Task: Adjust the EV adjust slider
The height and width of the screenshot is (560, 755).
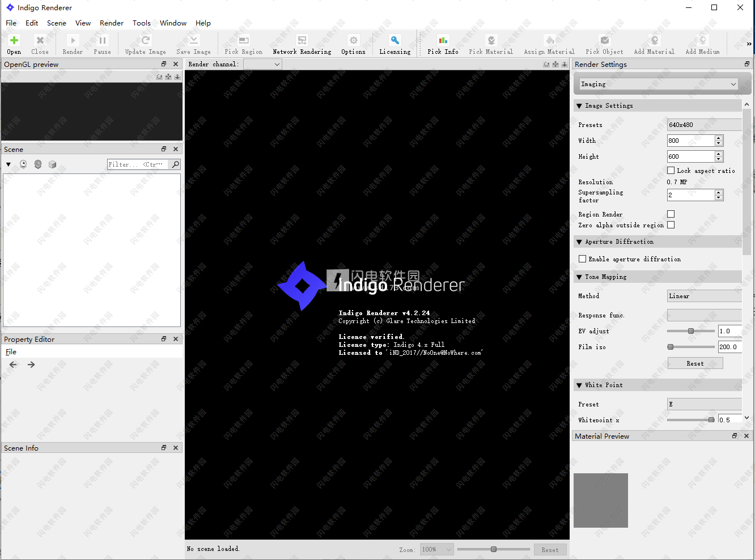Action: [x=691, y=331]
